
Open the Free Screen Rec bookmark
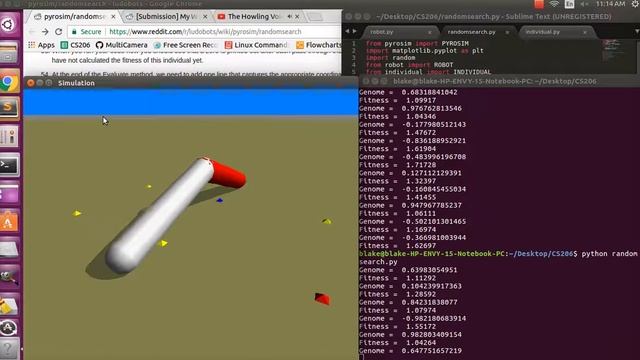coord(184,45)
